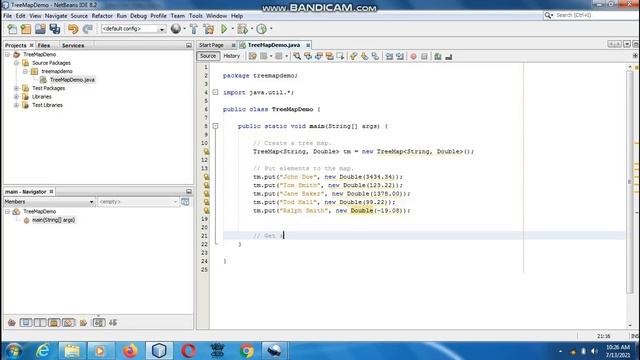Click the Find Selection magnifier icon in editor toolbar
The height and width of the screenshot is (360, 640).
[297, 56]
